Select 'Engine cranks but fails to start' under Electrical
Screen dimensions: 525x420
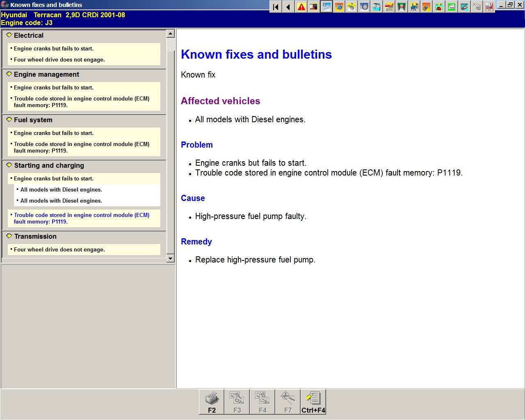pyautogui.click(x=53, y=48)
